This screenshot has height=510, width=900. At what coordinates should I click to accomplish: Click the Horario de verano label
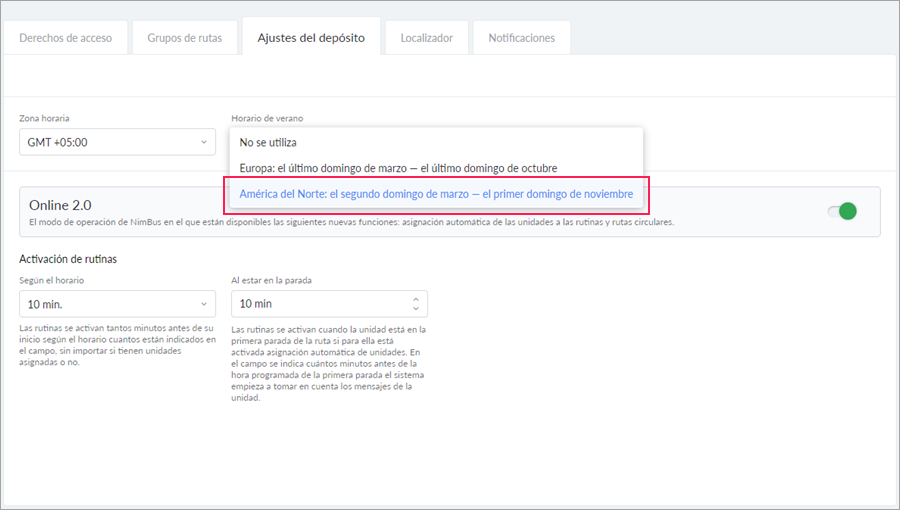267,118
